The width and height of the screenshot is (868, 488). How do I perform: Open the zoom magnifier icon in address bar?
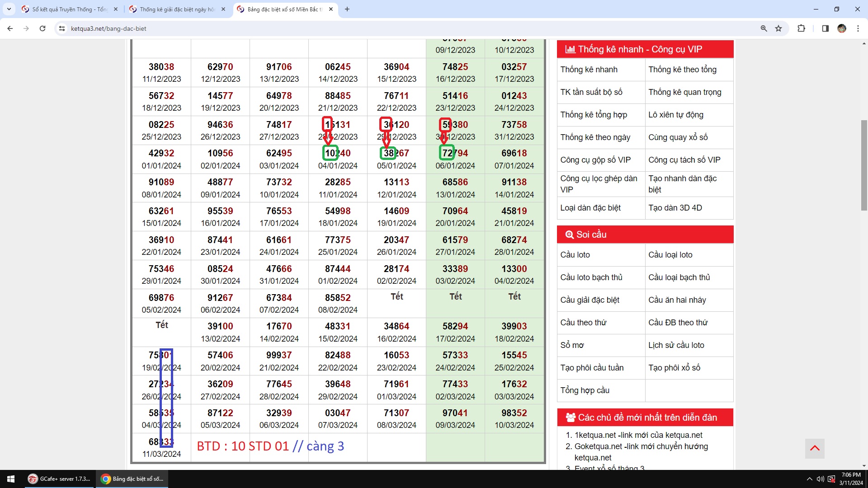pos(764,28)
